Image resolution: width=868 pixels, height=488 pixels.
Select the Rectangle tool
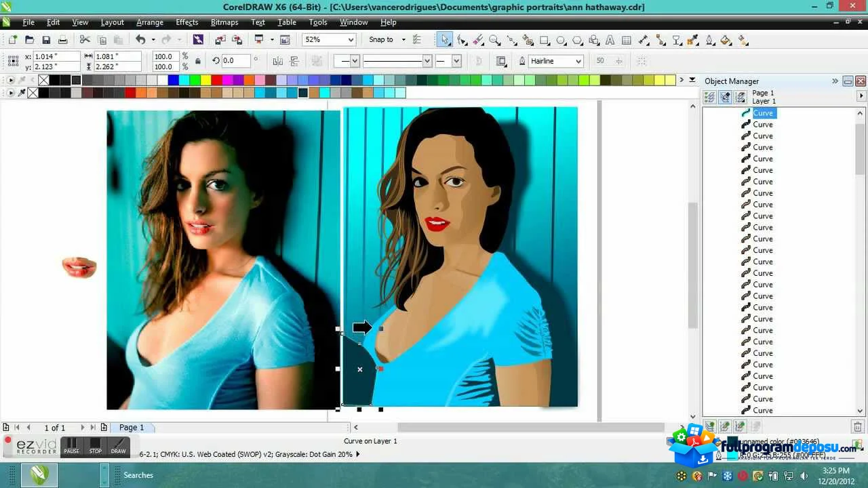[x=545, y=40]
